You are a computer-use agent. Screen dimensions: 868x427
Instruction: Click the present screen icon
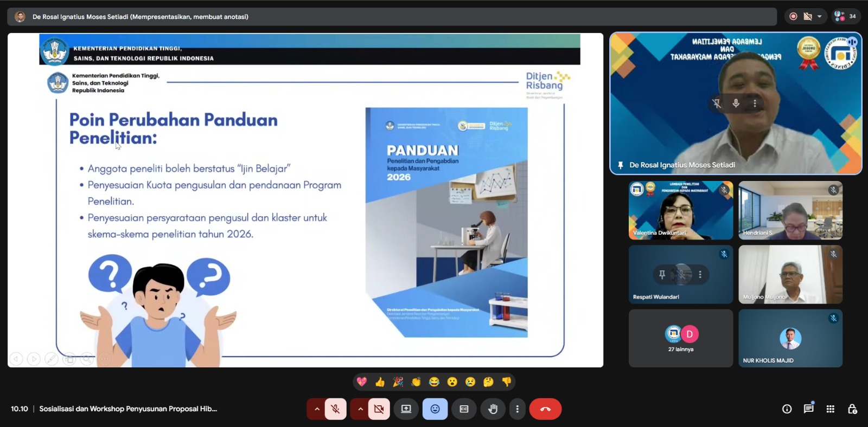406,409
